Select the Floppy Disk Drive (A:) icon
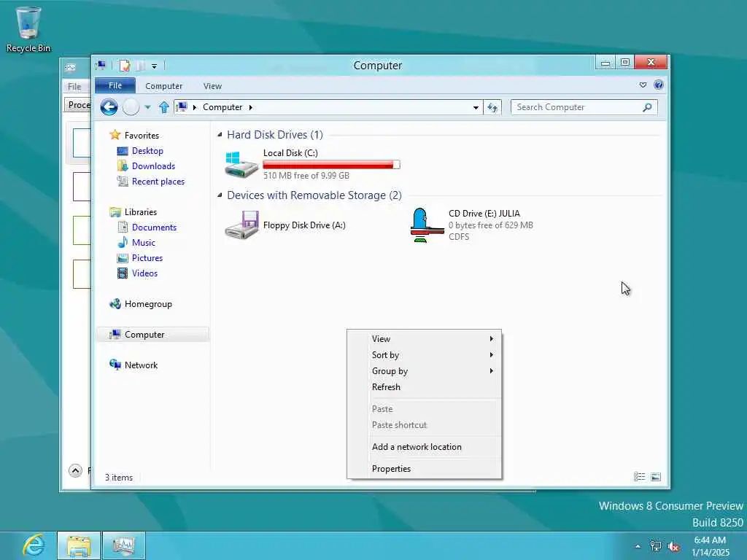The image size is (747, 560). click(241, 225)
